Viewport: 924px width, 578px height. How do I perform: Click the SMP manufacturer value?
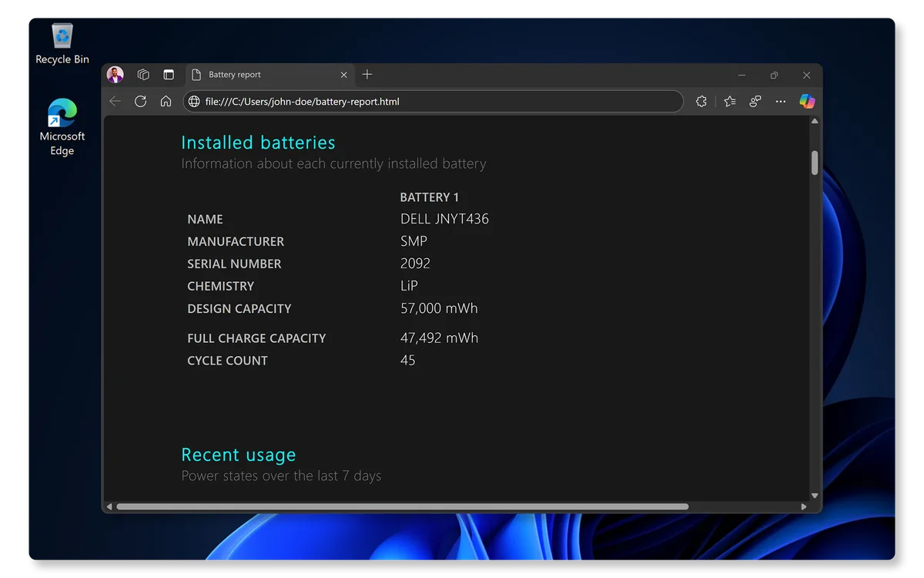[413, 241]
